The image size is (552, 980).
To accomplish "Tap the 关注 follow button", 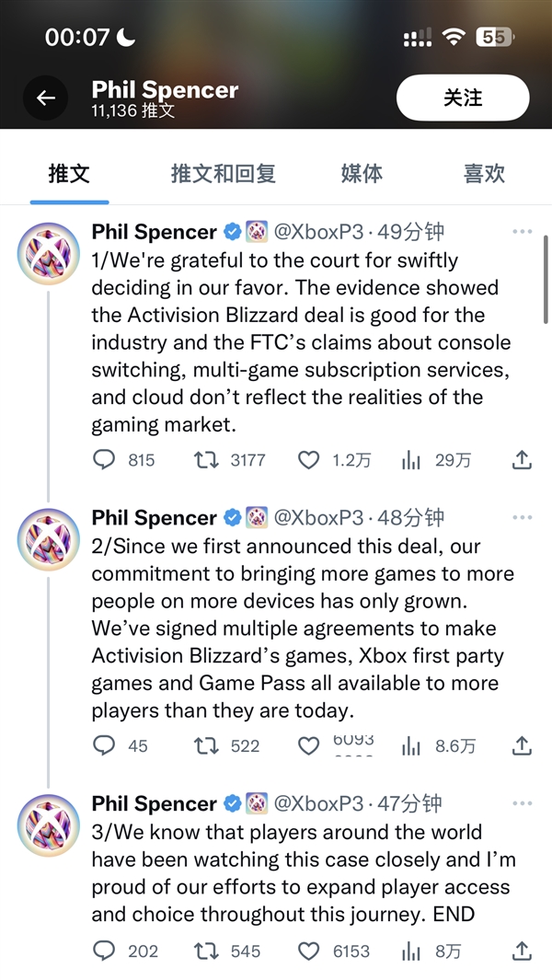I will [x=463, y=98].
